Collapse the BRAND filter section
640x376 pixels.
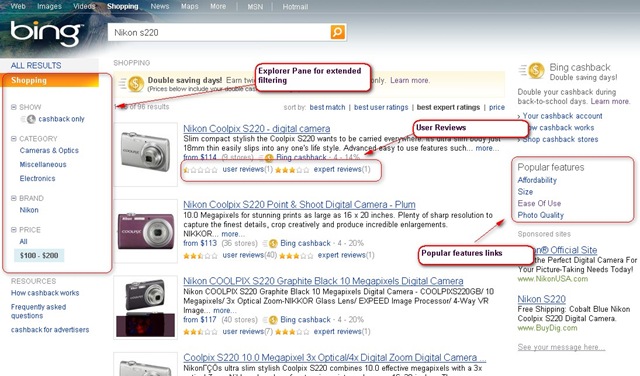click(13, 198)
